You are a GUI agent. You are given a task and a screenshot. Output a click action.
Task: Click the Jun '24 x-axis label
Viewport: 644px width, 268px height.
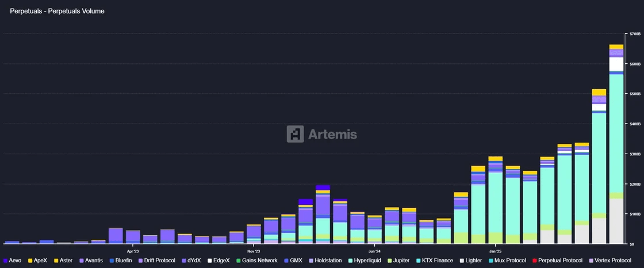(374, 251)
